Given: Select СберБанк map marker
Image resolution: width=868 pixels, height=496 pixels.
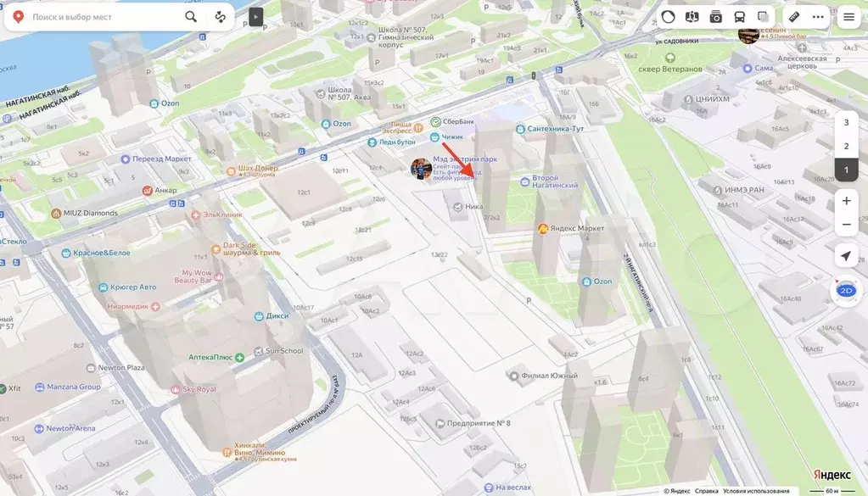Looking at the screenshot, I should pos(435,121).
